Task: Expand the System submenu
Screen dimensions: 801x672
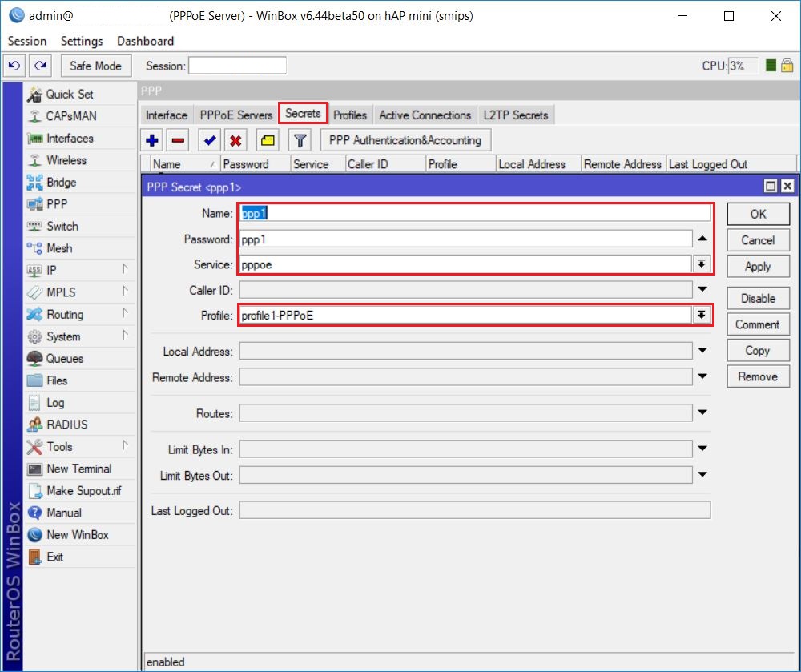Action: 125,335
